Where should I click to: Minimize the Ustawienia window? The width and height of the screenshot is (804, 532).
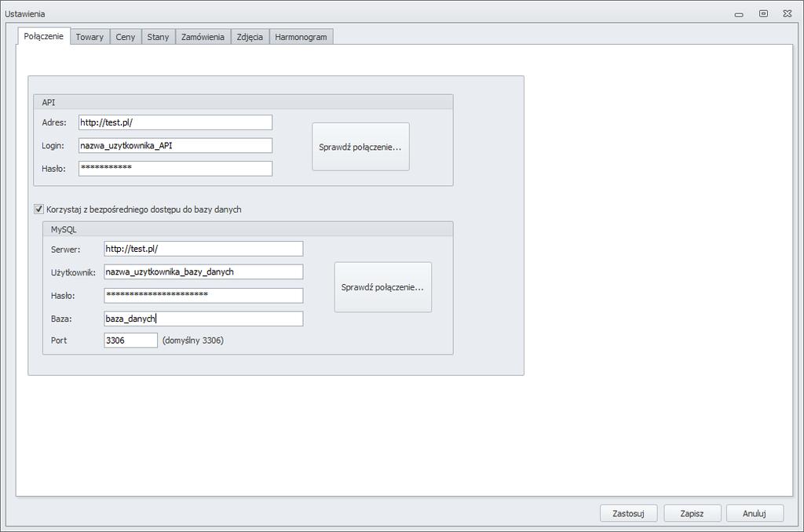(x=739, y=14)
